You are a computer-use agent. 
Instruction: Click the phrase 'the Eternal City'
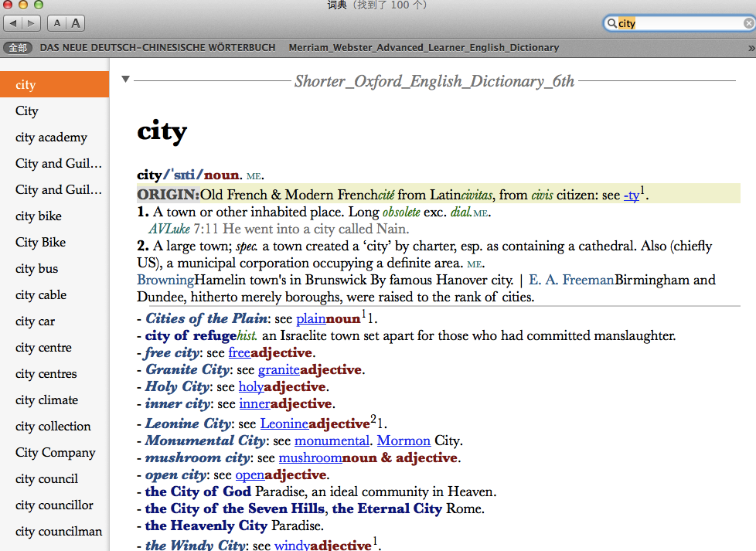coord(387,508)
